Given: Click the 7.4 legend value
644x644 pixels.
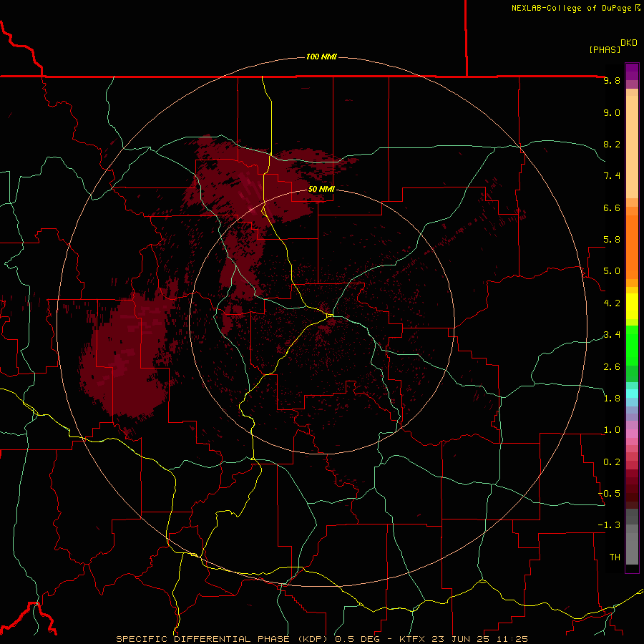Looking at the screenshot, I should (612, 176).
